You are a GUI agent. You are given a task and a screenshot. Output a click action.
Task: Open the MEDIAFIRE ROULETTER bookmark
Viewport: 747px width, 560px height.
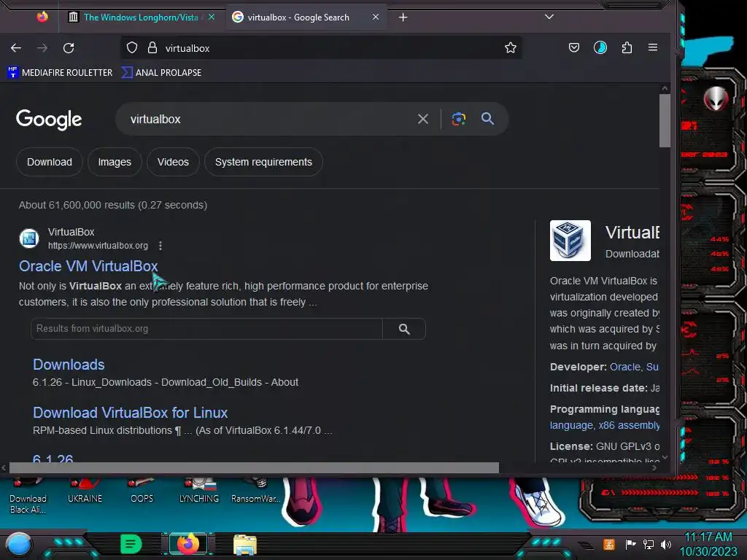pos(61,72)
